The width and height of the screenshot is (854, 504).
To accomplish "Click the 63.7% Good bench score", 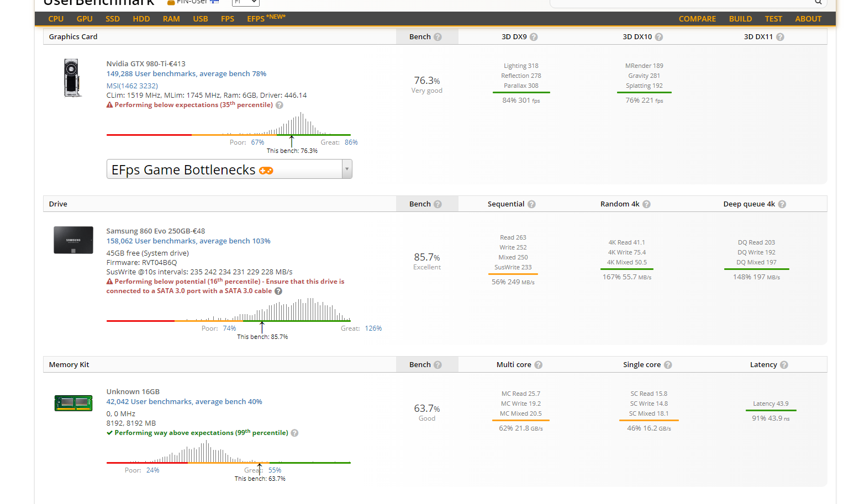I will point(427,412).
